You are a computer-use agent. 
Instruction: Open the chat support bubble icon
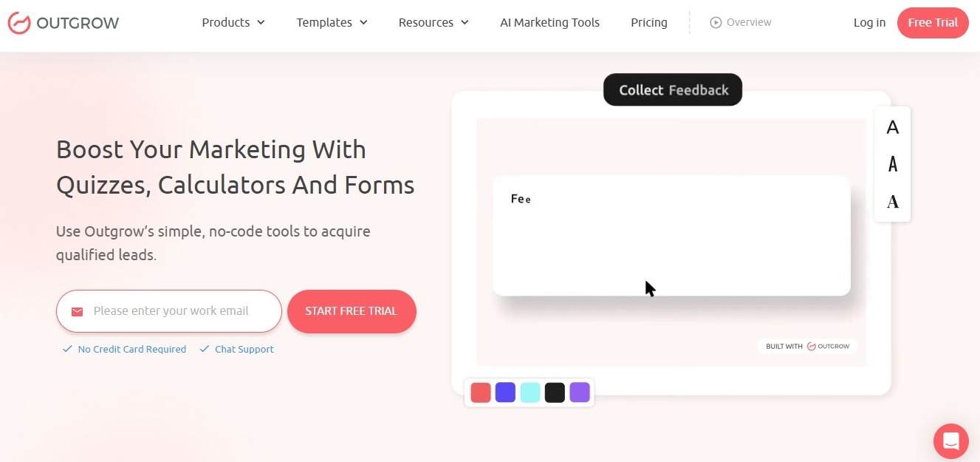pyautogui.click(x=950, y=441)
